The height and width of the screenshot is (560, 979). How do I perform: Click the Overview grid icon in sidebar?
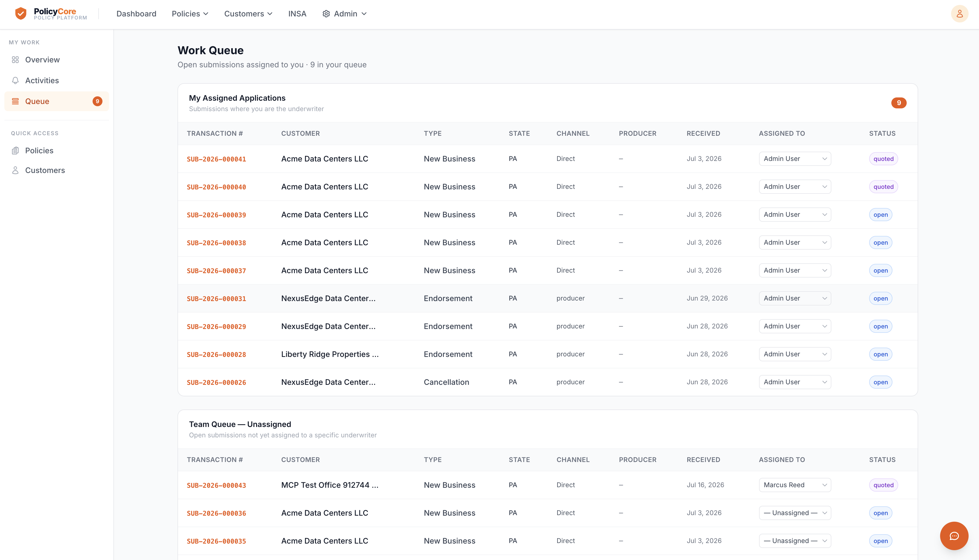(15, 60)
